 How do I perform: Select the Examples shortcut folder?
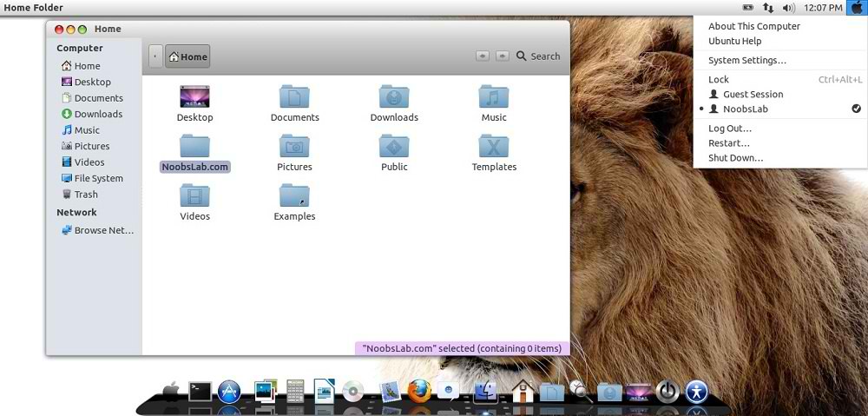(294, 202)
